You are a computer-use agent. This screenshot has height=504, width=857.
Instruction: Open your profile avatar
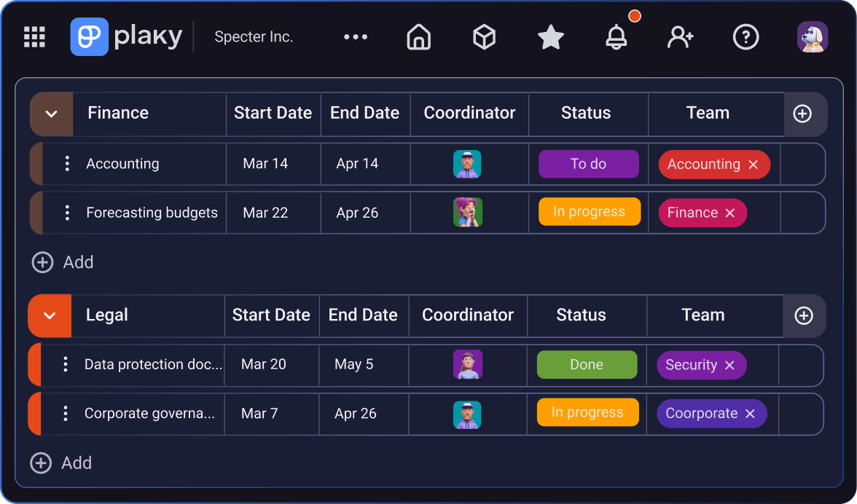(813, 36)
